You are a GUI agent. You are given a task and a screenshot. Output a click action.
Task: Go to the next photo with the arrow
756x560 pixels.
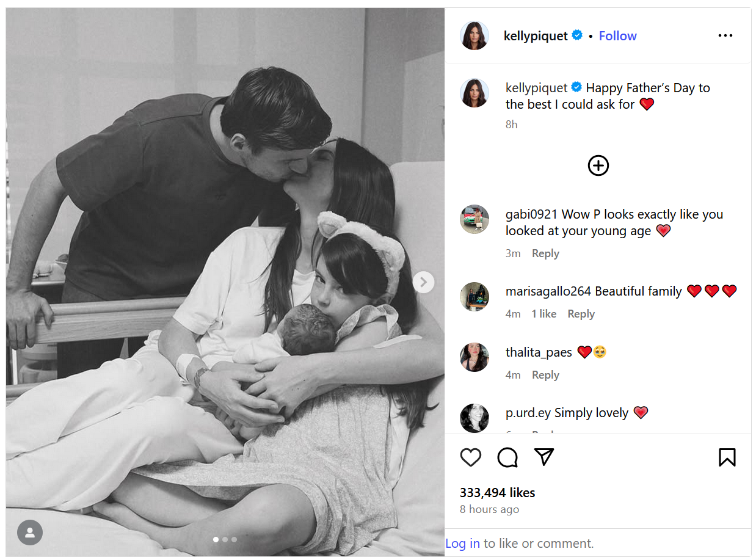(x=423, y=282)
